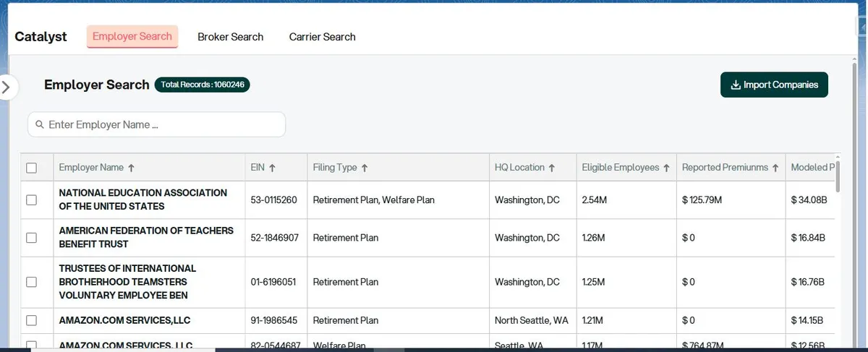Click the 1.21M eligible employees value

click(592, 320)
